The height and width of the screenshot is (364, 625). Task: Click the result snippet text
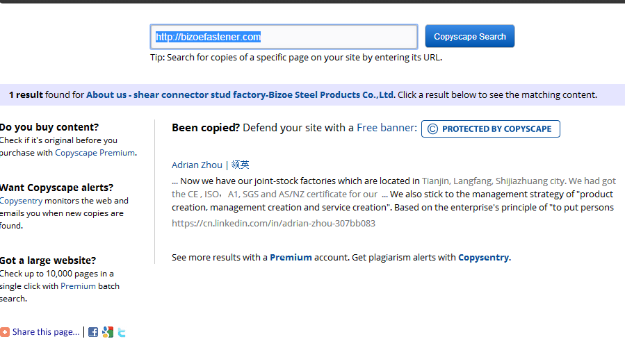click(x=393, y=195)
